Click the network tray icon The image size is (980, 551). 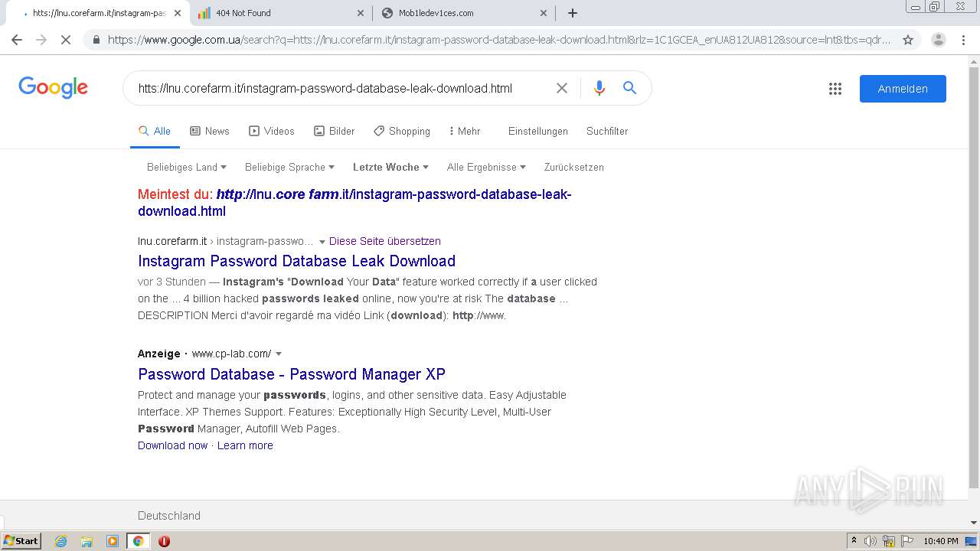(x=889, y=541)
